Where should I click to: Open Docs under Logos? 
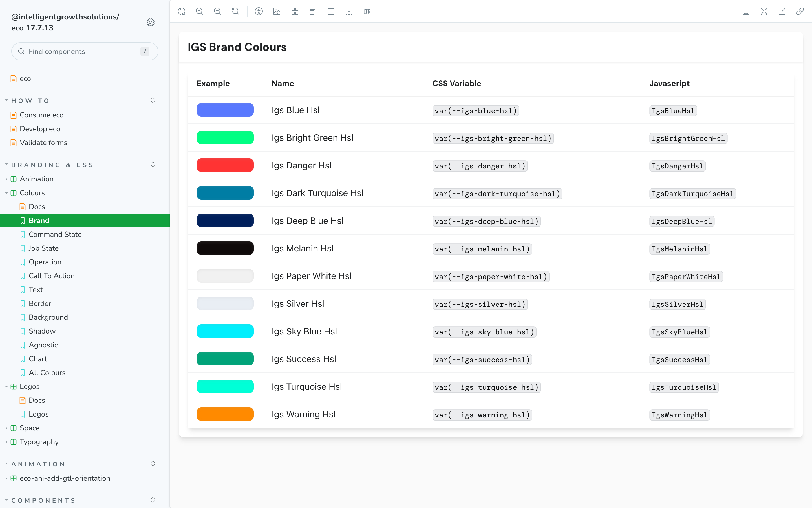(x=37, y=400)
